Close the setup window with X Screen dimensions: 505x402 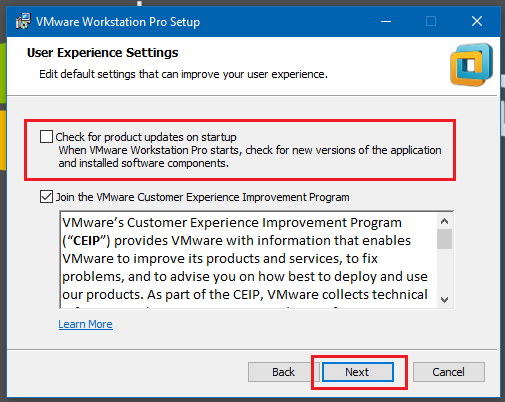coord(477,22)
